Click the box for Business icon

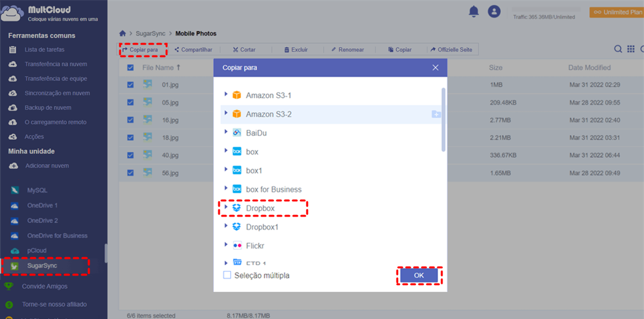coord(237,189)
